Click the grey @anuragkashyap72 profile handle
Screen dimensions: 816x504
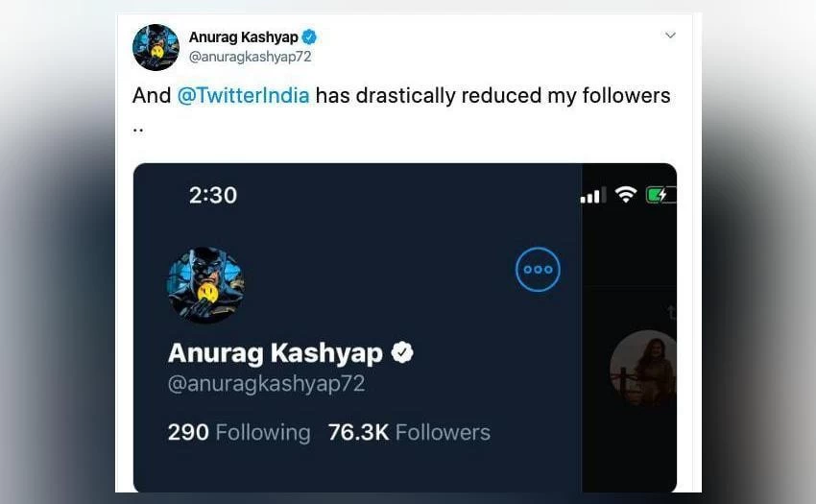pyautogui.click(x=266, y=384)
